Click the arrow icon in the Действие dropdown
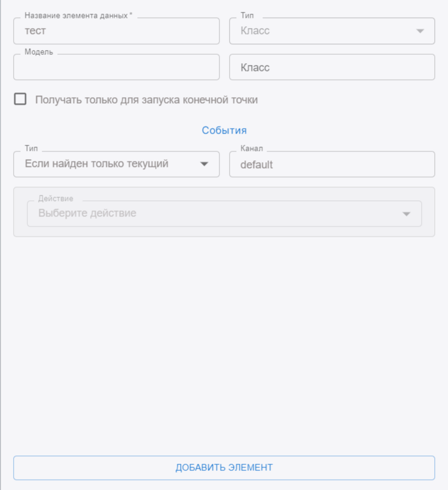This screenshot has width=448, height=490. pyautogui.click(x=406, y=213)
